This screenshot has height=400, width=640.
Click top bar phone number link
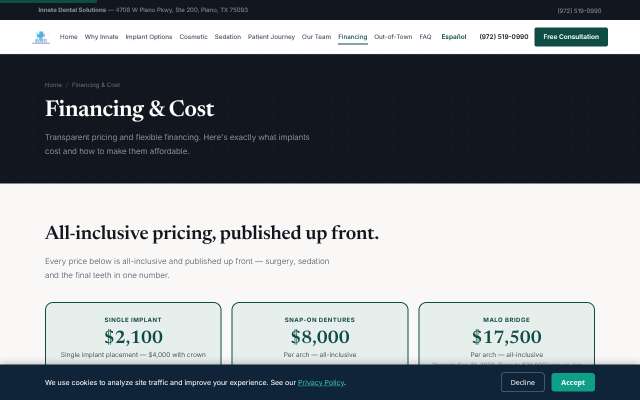[x=579, y=11]
